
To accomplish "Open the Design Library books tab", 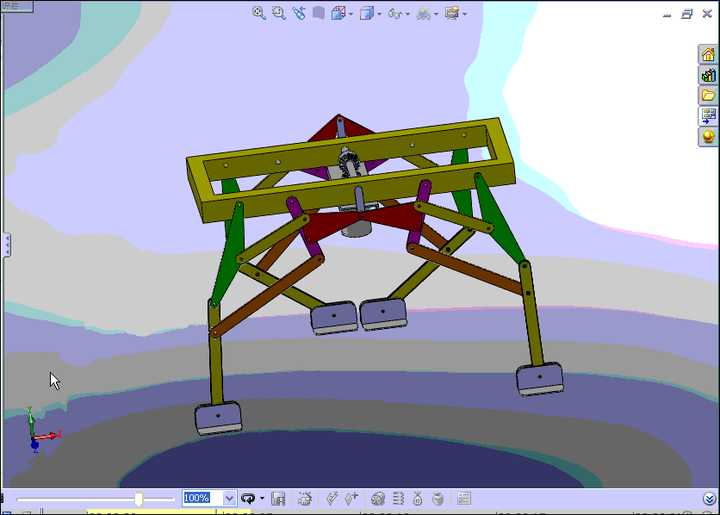I will pos(708,75).
